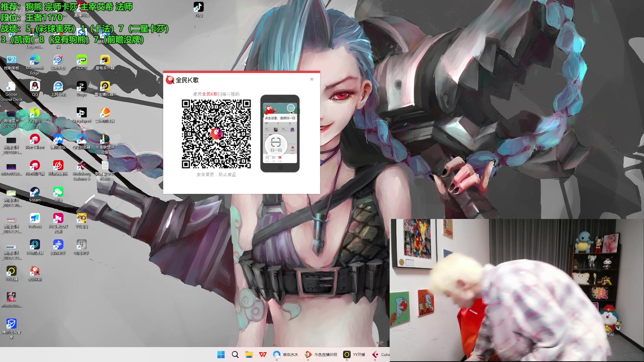Open 向日葵远程控制 desktop shortcut

click(x=58, y=224)
